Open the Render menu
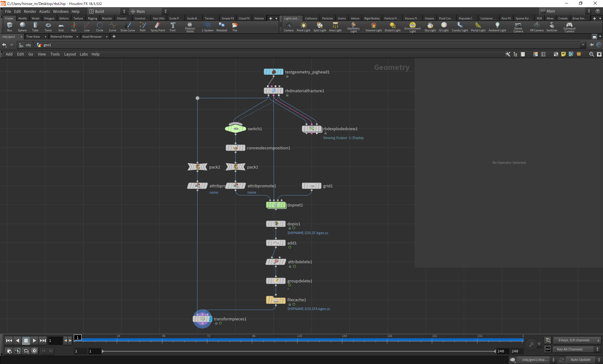This screenshot has width=603, height=364. pyautogui.click(x=30, y=11)
